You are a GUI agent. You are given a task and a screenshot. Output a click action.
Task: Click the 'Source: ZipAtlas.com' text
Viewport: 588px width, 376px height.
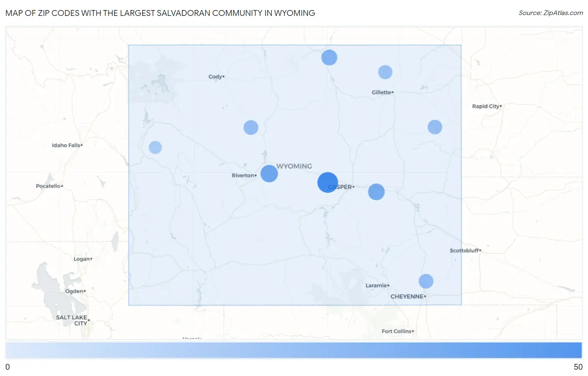click(x=551, y=13)
